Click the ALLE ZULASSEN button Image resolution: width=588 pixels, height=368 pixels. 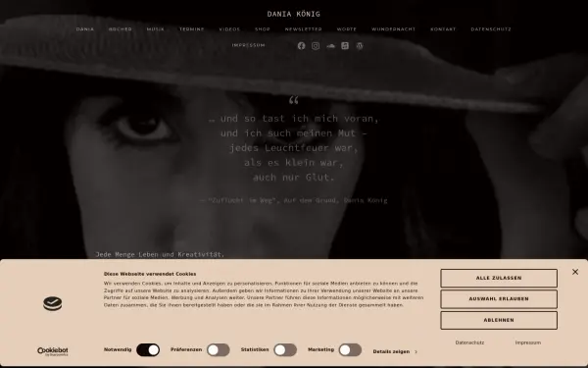(499, 279)
